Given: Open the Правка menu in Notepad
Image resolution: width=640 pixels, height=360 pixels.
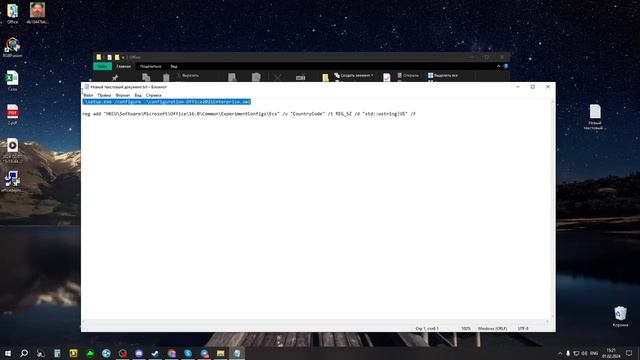Looking at the screenshot, I should pos(104,95).
